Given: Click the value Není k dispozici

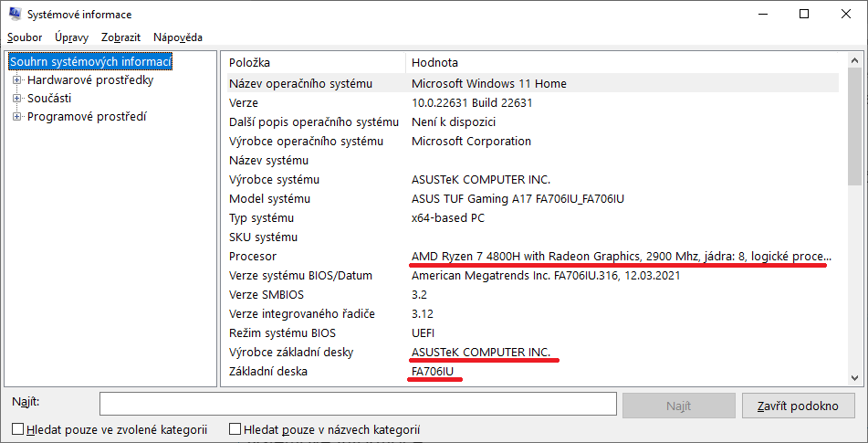Looking at the screenshot, I should (x=454, y=121).
